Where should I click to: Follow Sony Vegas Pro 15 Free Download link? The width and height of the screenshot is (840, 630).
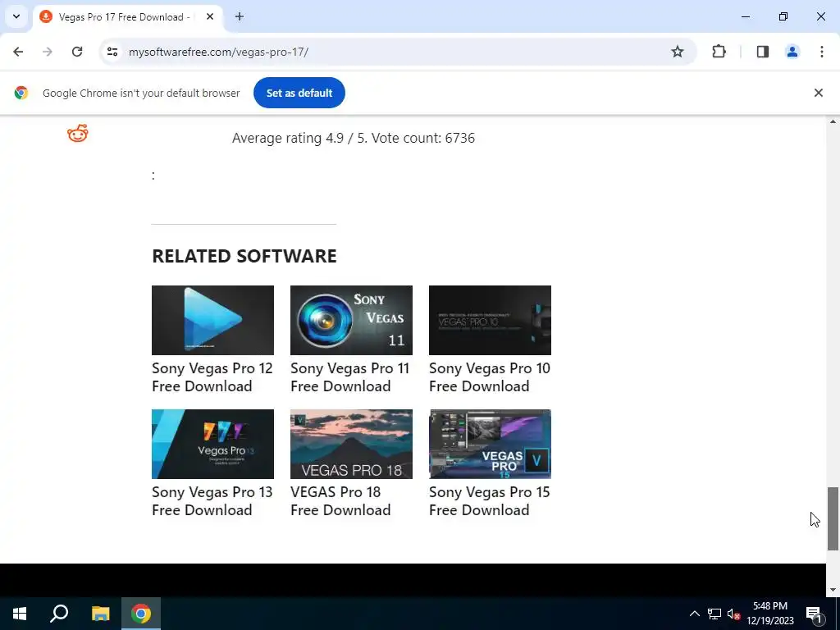490,501
